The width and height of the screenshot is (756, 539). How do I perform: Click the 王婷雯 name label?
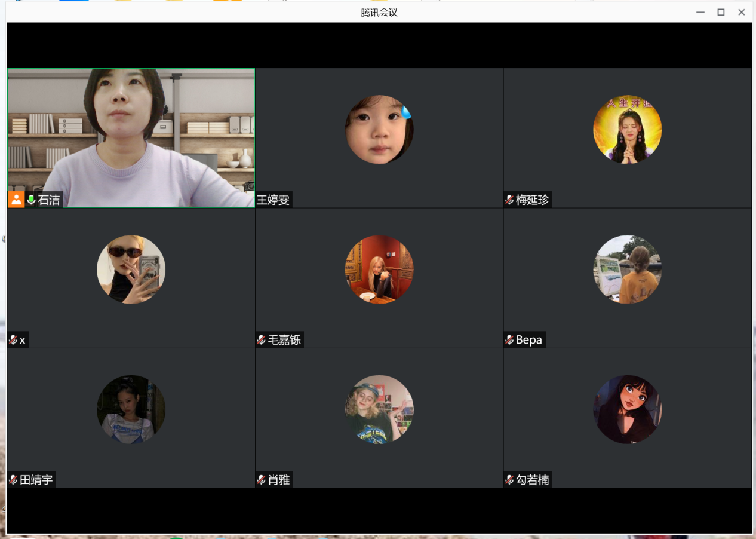point(273,200)
